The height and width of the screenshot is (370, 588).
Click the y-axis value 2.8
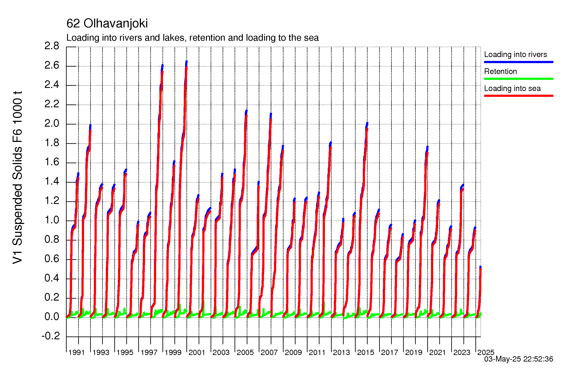pyautogui.click(x=52, y=46)
